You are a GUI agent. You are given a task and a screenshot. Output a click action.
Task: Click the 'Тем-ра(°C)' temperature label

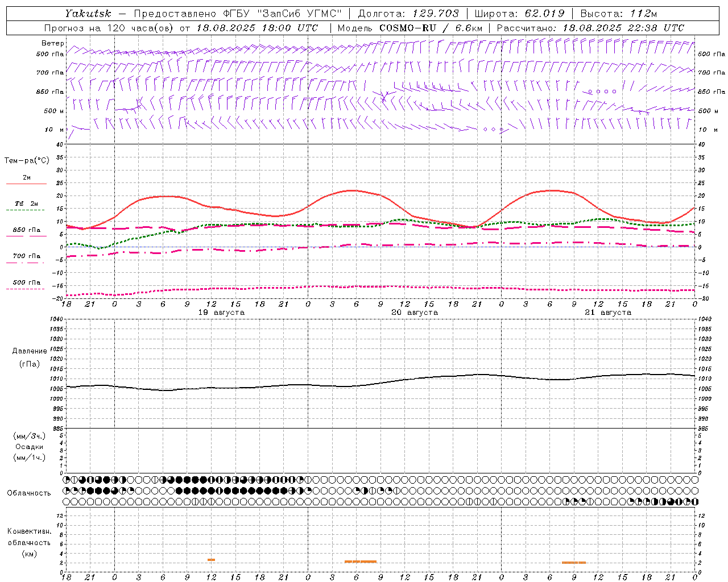click(27, 161)
